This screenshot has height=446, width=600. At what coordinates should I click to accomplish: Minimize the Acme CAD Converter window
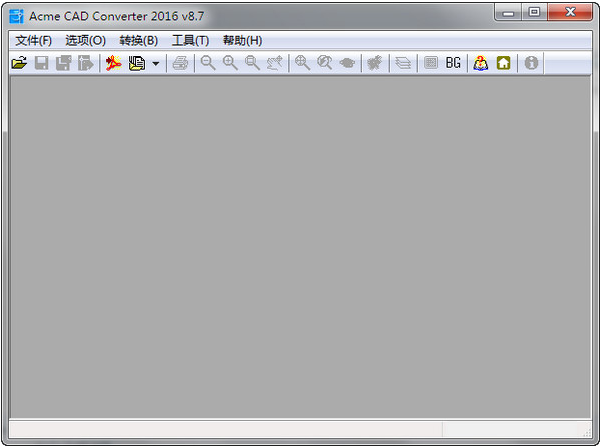[x=508, y=12]
